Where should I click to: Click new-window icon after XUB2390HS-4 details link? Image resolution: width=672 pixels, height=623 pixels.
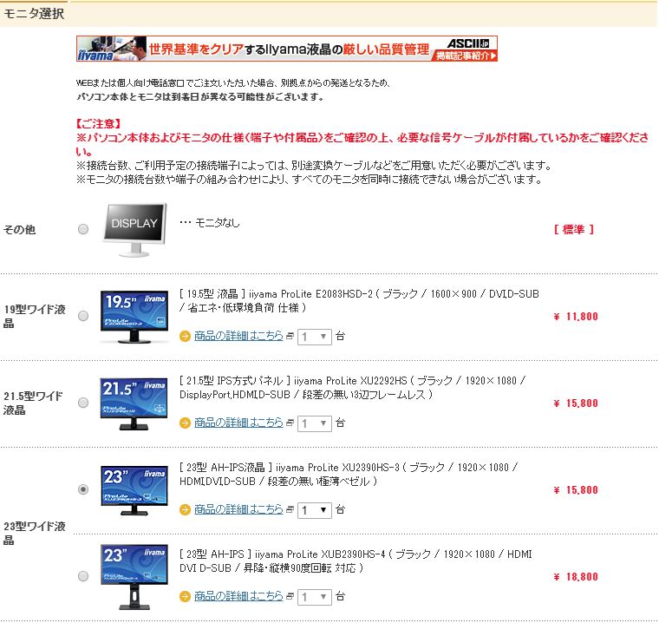(290, 596)
